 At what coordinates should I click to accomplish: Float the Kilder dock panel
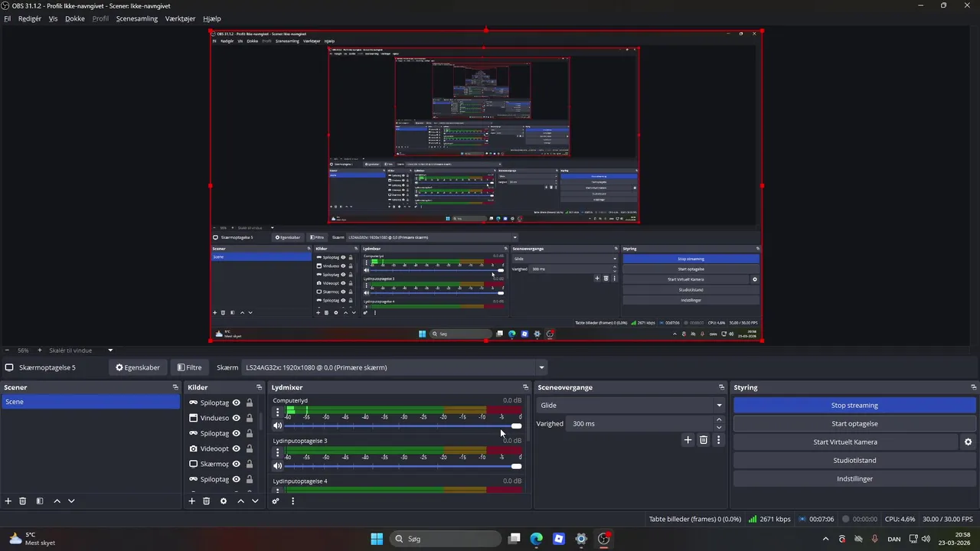(x=258, y=387)
